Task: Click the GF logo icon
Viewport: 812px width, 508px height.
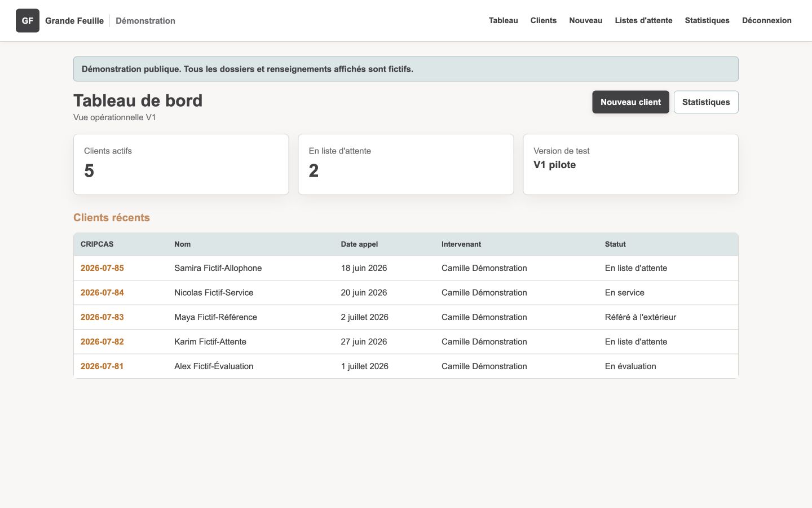Action: (x=28, y=21)
